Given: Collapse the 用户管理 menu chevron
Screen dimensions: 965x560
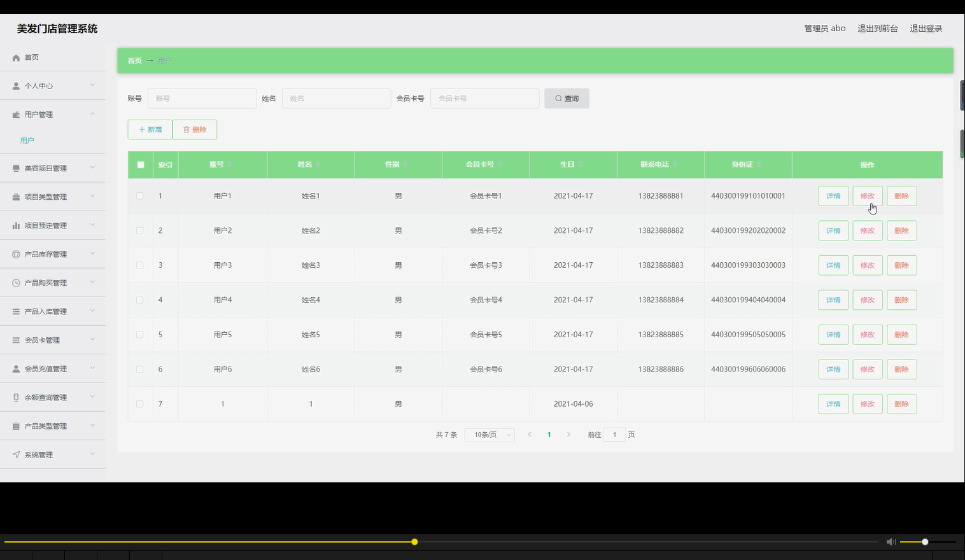Looking at the screenshot, I should tap(92, 114).
